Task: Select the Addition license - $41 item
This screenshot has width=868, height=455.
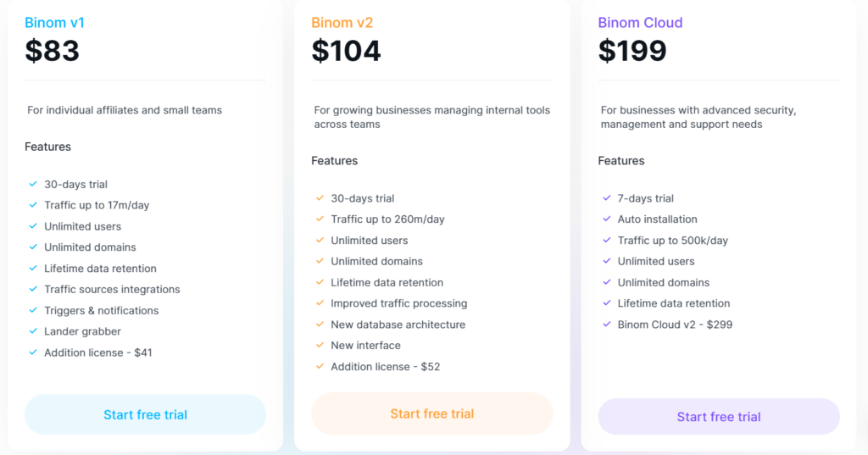Action: point(98,352)
